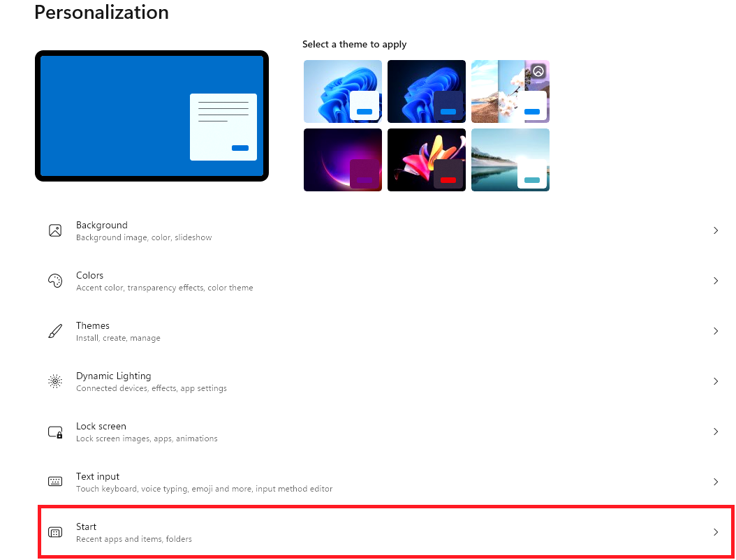Expand the Dynamic Lighting row chevron
736x560 pixels.
click(x=715, y=381)
